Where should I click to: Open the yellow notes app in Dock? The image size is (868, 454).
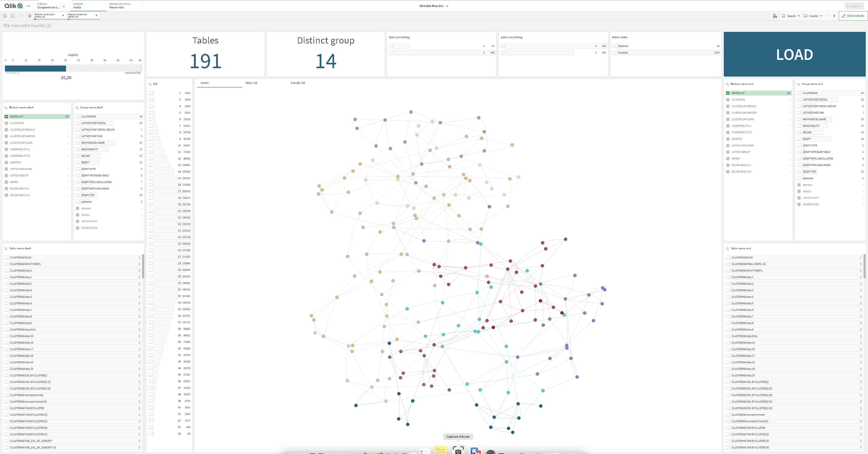click(x=440, y=450)
